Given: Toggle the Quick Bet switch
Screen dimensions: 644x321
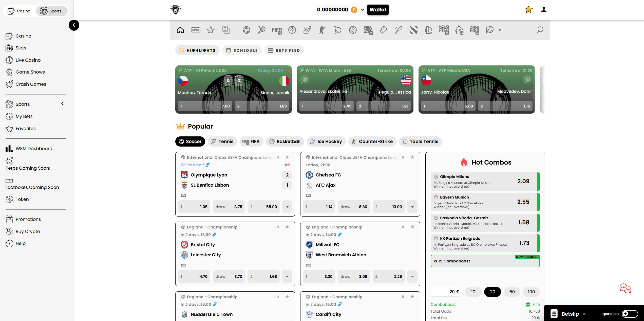Looking at the screenshot, I should click(630, 314).
